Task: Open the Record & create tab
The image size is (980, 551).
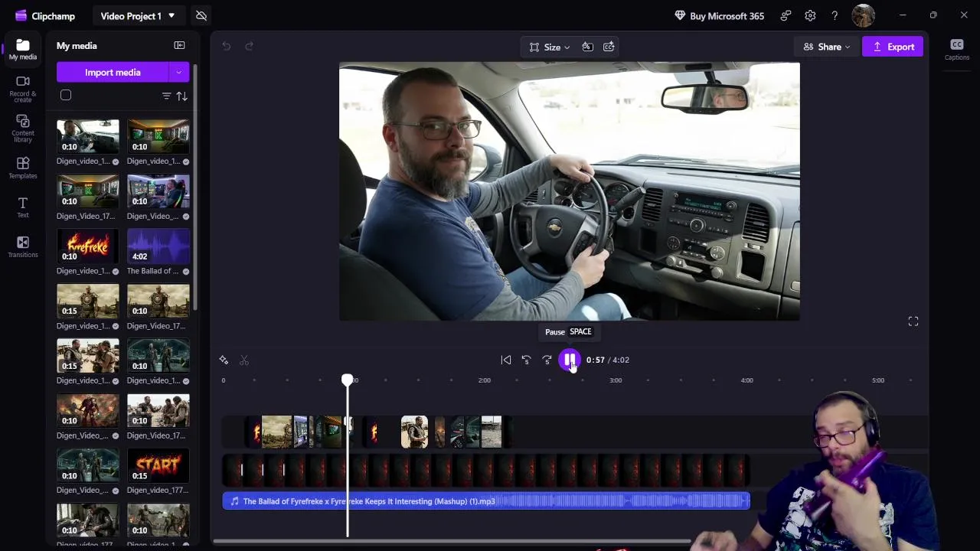Action: tap(22, 89)
